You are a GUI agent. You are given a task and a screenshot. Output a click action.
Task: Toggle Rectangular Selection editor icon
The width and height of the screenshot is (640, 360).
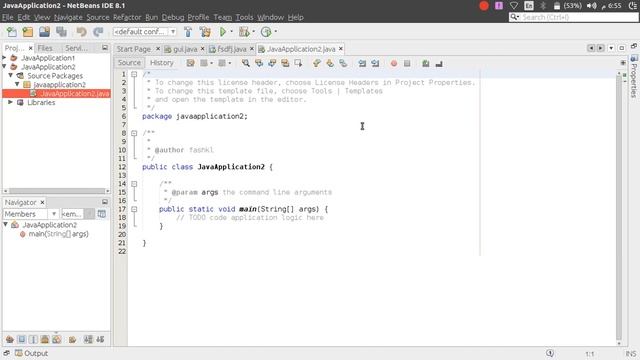298,63
